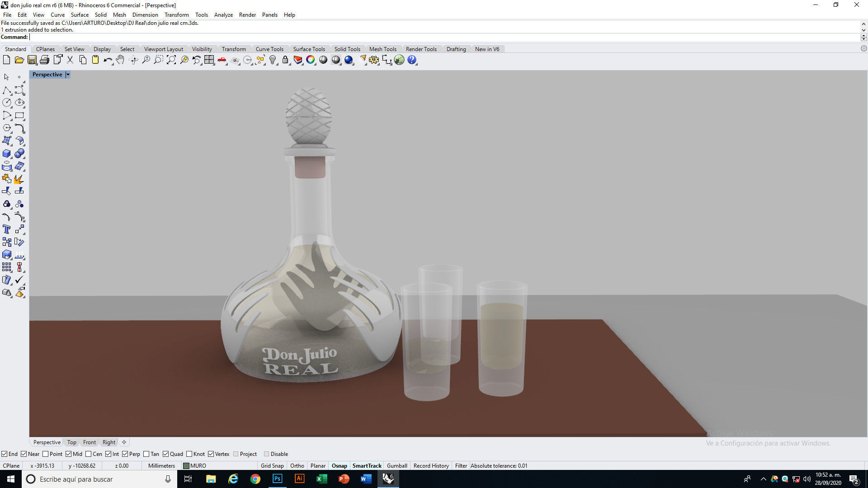Click the Zoom Selected icon
Viewport: 868px width, 488px height.
click(x=184, y=60)
